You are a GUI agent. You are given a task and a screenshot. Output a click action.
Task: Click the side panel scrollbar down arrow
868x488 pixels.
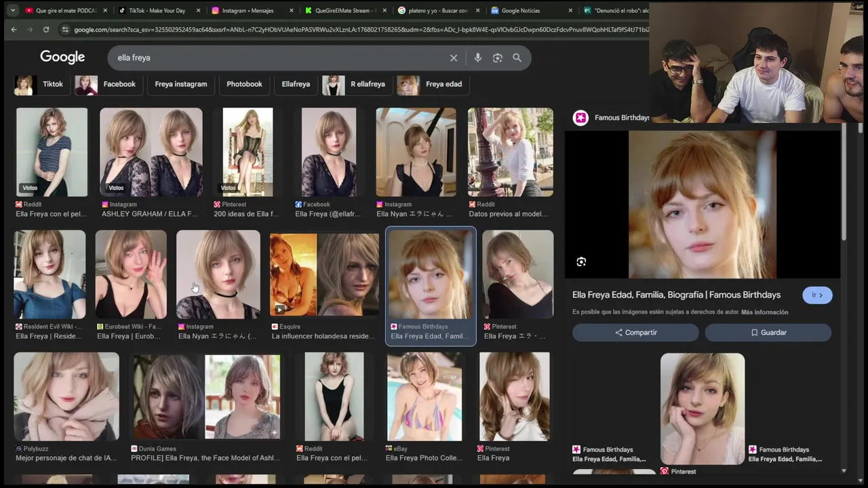(844, 470)
